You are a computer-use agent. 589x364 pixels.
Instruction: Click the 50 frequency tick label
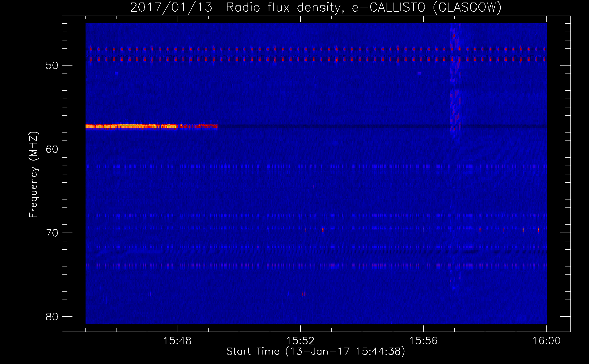52,66
